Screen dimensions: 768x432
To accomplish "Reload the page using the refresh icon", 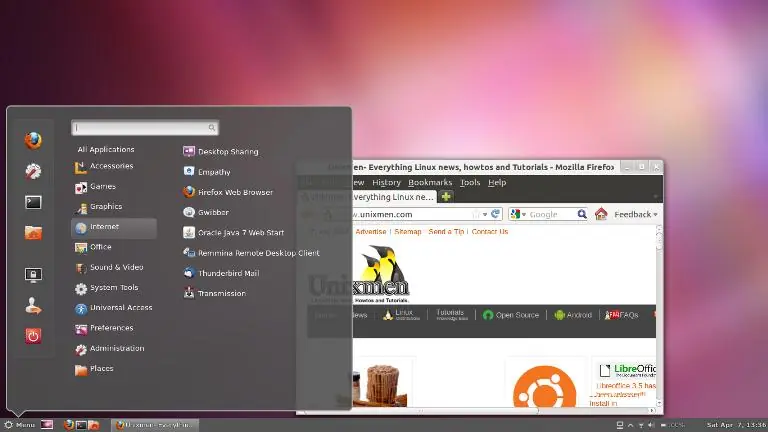I will click(x=496, y=214).
